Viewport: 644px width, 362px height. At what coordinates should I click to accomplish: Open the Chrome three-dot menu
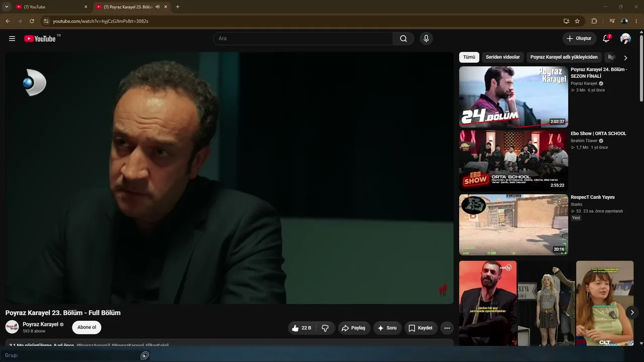(636, 21)
